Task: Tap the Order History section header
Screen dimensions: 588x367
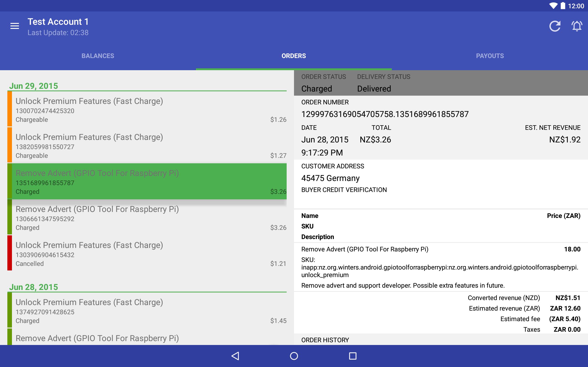Action: [325, 340]
